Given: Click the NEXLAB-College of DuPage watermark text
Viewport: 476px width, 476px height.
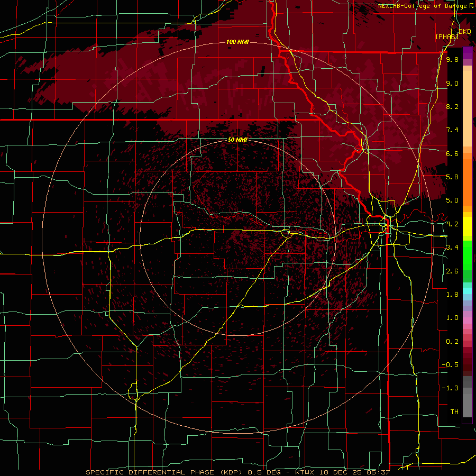Looking at the screenshot, I should pos(423,6).
